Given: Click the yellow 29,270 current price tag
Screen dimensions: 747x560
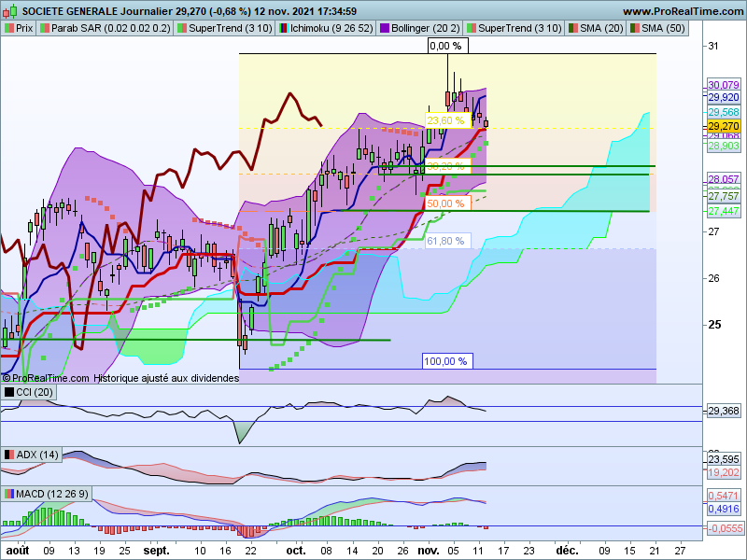Looking at the screenshot, I should tap(723, 126).
